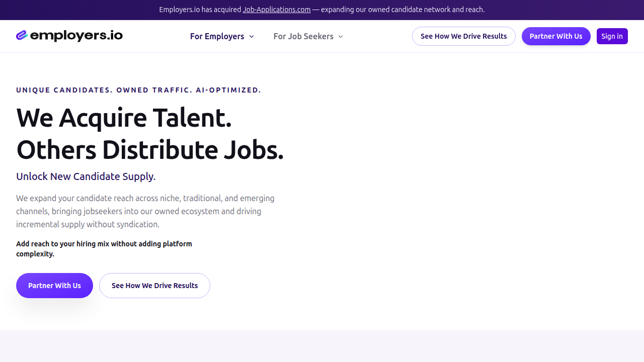The width and height of the screenshot is (644, 362).
Task: Click 'Others Distribute Jobs.' headline text
Action: pyautogui.click(x=150, y=150)
